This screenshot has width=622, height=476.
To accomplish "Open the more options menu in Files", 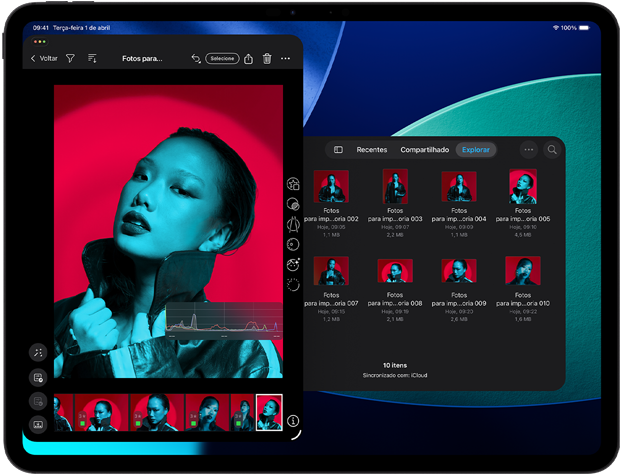I will [x=529, y=150].
